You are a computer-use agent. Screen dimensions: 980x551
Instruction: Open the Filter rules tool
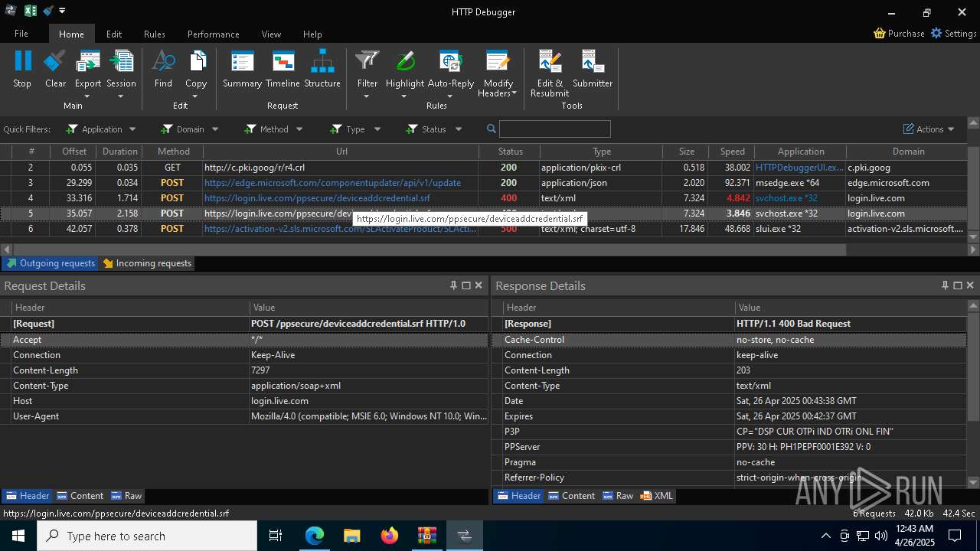click(x=367, y=73)
